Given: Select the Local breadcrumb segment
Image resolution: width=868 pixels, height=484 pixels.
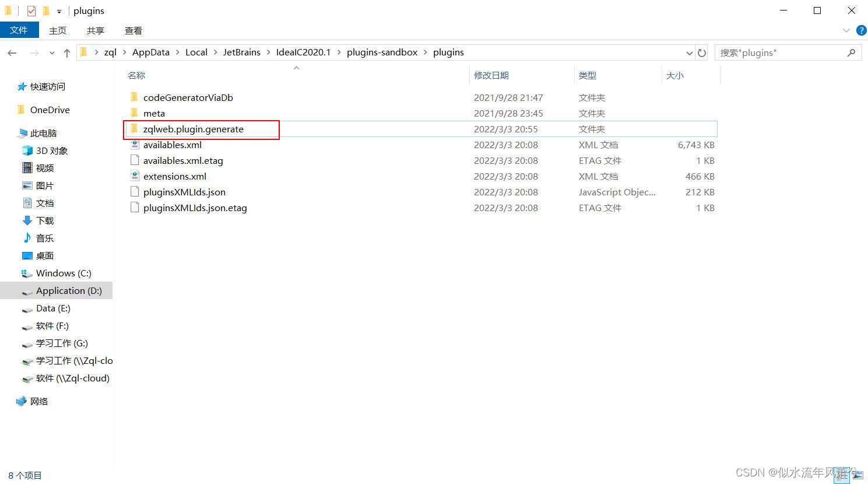Looking at the screenshot, I should pos(196,52).
